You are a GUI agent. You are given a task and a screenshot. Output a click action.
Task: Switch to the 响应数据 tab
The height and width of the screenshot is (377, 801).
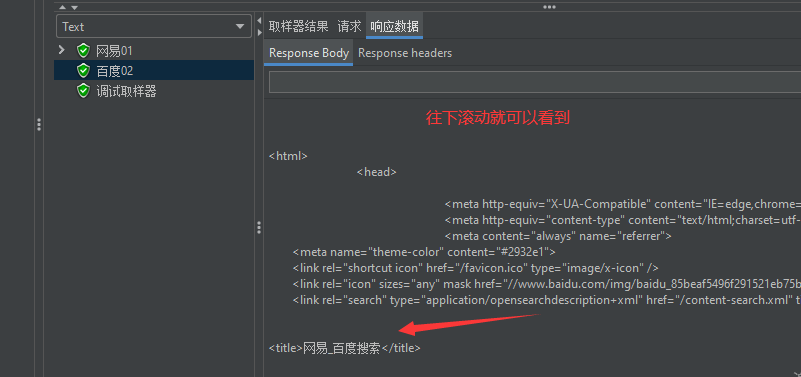[x=394, y=26]
